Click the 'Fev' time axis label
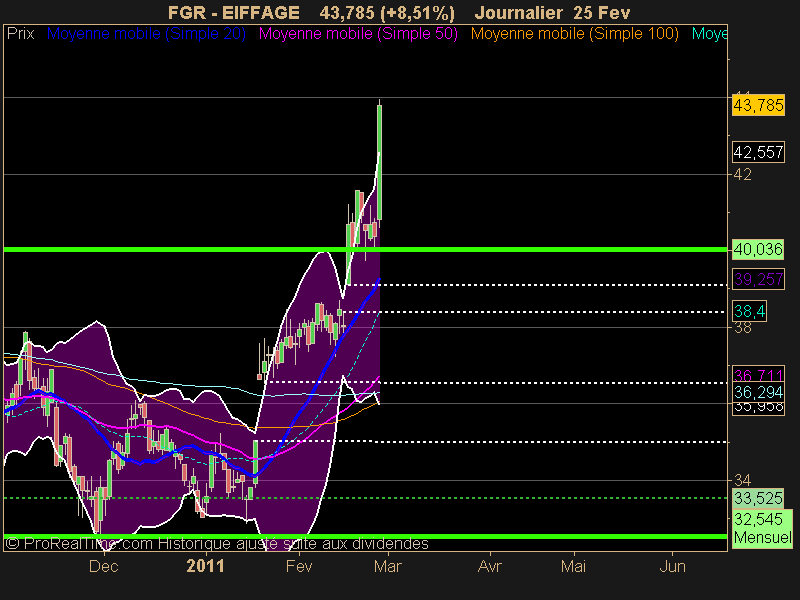This screenshot has width=800, height=600. (299, 566)
